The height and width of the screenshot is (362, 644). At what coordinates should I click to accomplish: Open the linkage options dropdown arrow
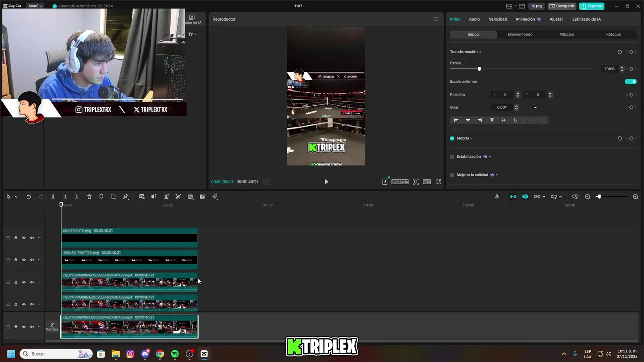point(544,197)
